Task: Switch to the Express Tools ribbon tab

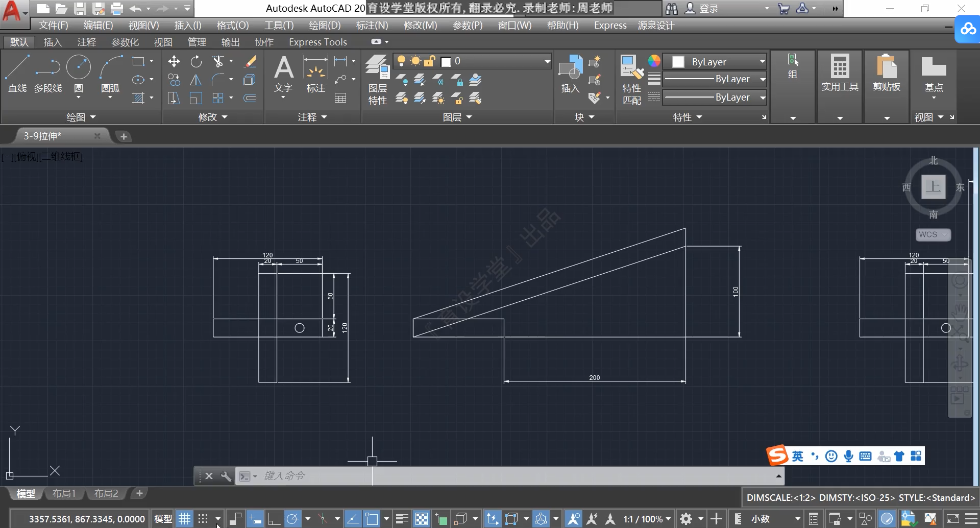Action: (317, 42)
